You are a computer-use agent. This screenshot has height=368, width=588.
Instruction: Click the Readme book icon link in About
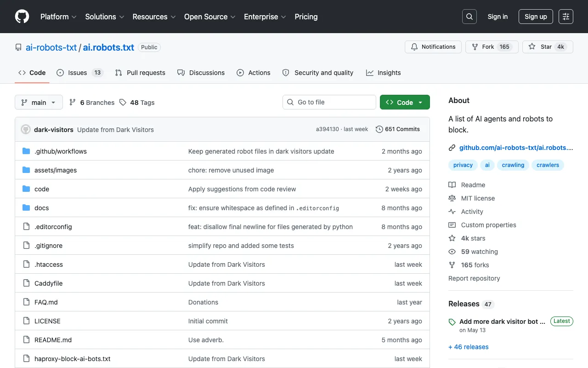point(467,185)
